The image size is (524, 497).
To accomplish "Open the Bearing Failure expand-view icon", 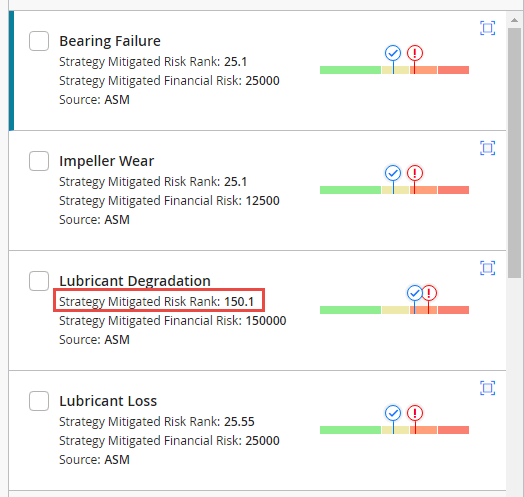I will tap(488, 28).
